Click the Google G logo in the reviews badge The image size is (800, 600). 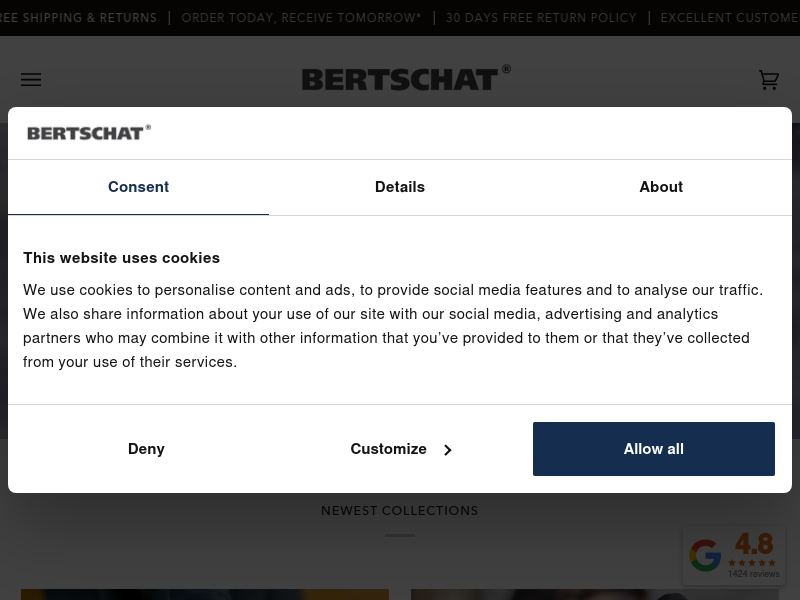[705, 555]
